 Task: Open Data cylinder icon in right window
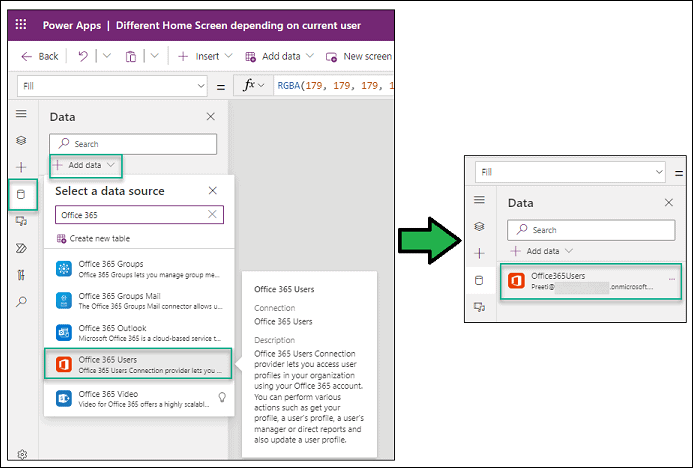click(x=480, y=280)
